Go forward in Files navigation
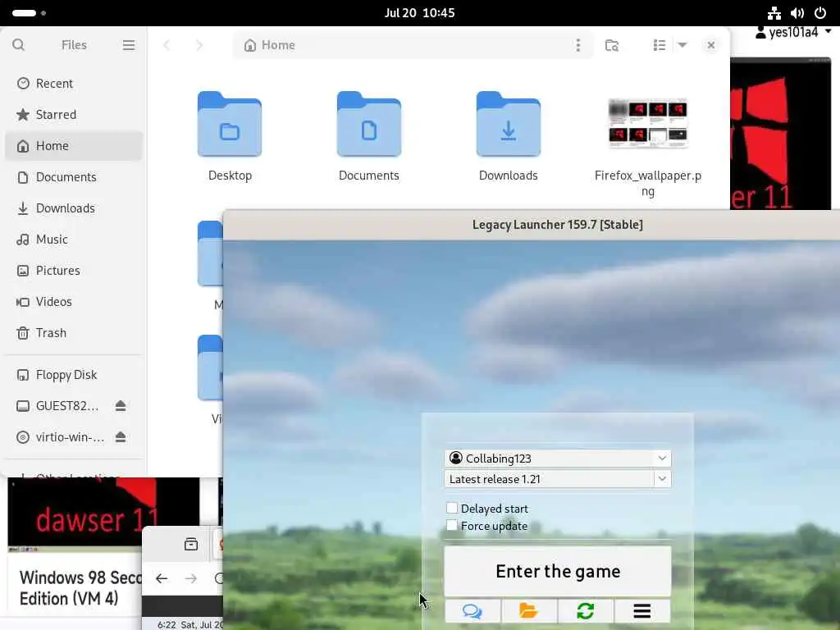 (199, 45)
